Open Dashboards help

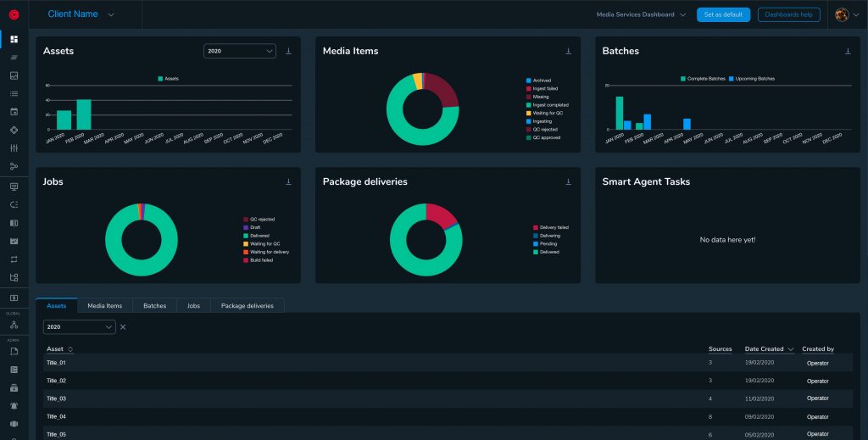(788, 14)
